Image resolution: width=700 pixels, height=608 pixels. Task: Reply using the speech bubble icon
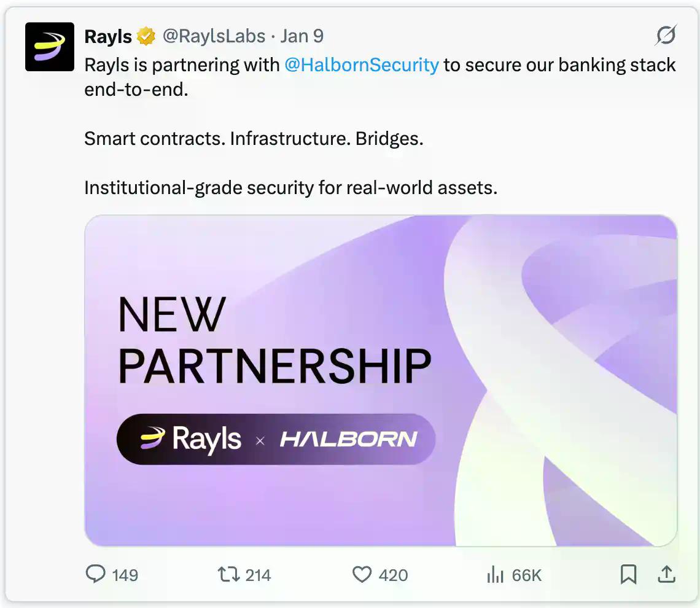coord(96,574)
